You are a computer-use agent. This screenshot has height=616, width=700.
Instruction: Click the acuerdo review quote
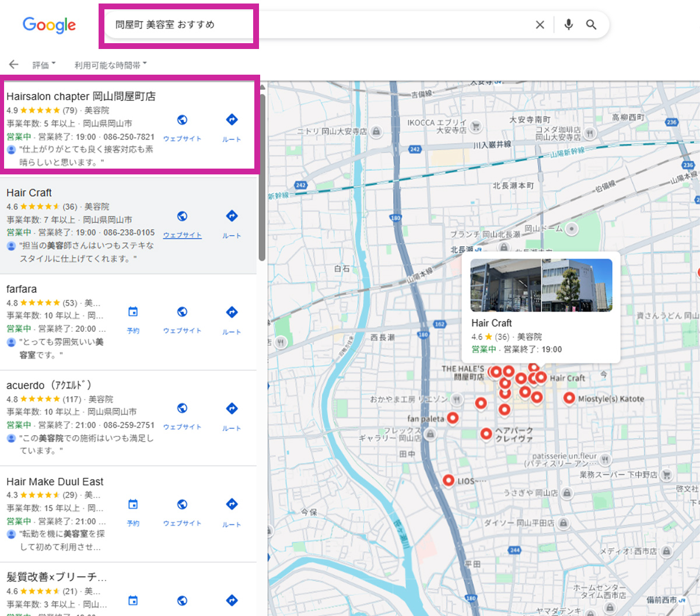click(86, 444)
